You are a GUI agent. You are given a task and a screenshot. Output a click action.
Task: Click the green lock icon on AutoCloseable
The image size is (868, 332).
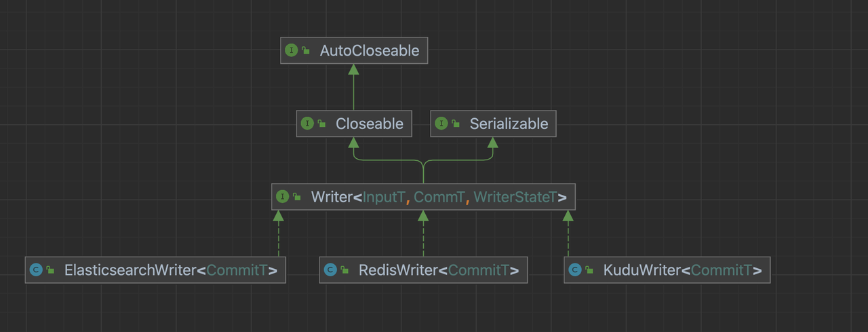click(307, 51)
